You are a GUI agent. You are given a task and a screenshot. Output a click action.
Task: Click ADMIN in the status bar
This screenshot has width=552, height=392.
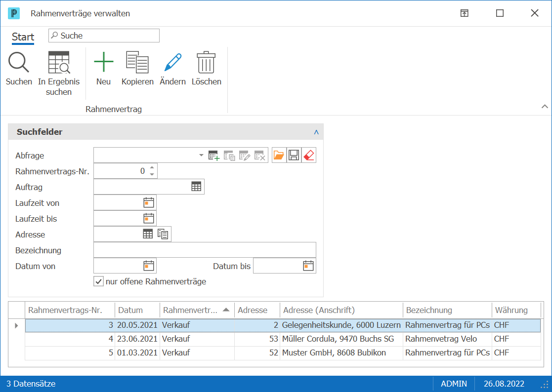tap(454, 384)
